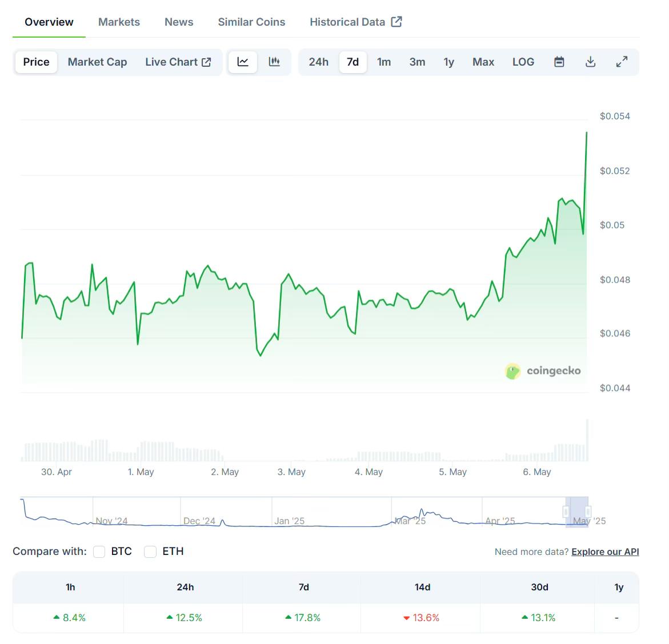Enable the BTC comparison checkbox
669x644 pixels.
pyautogui.click(x=99, y=552)
